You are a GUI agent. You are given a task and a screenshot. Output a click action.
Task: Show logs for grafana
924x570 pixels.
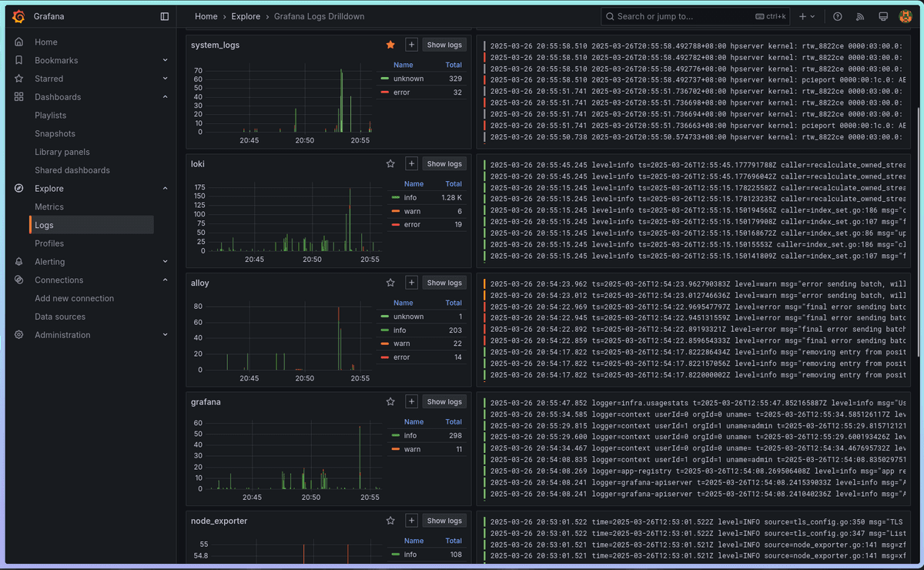point(445,402)
